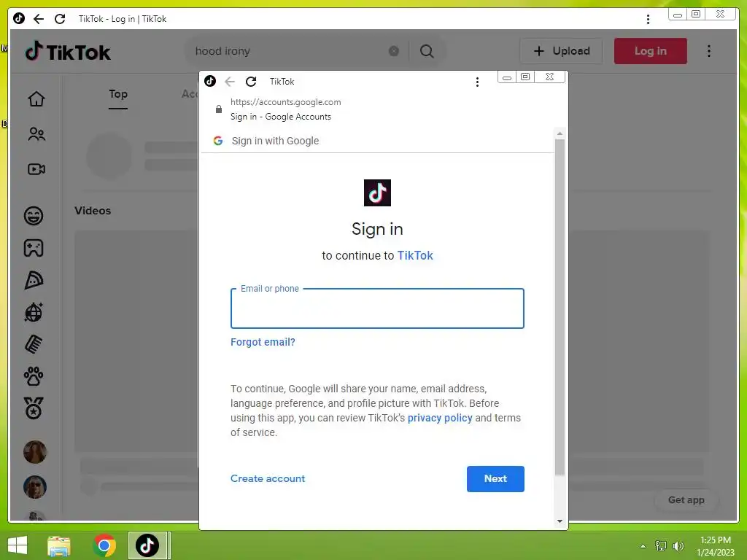
Task: Click the network icon in system tray
Action: click(661, 546)
